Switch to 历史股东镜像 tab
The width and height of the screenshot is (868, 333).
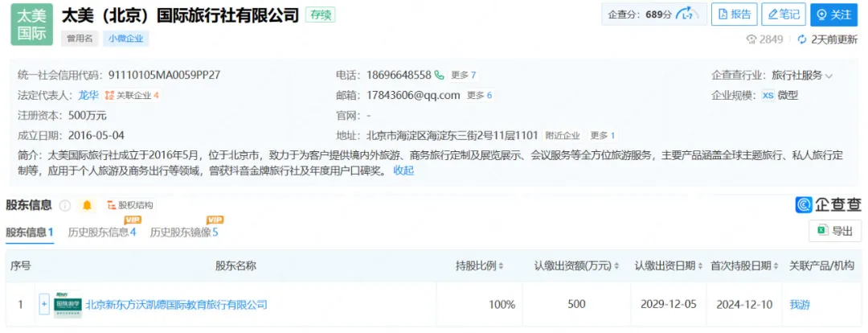pyautogui.click(x=184, y=232)
